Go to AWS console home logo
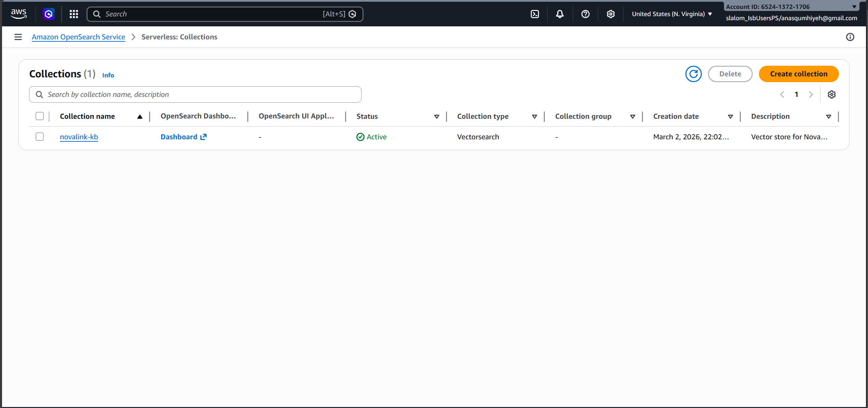This screenshot has width=868, height=408. coord(18,14)
